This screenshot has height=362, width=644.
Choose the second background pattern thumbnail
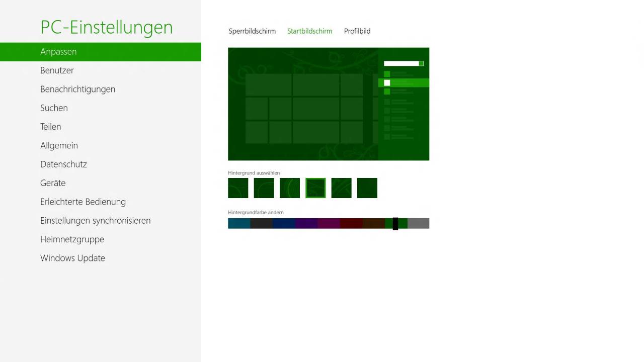point(264,188)
